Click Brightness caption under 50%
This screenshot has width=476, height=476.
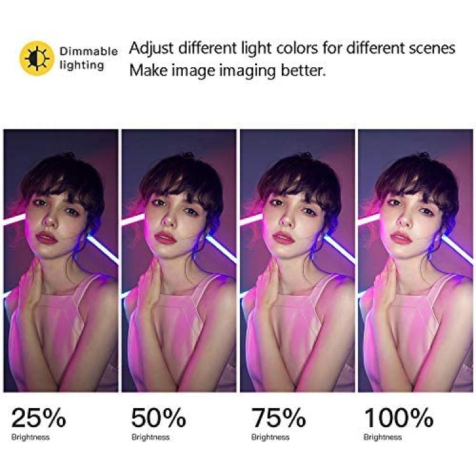[x=150, y=437]
